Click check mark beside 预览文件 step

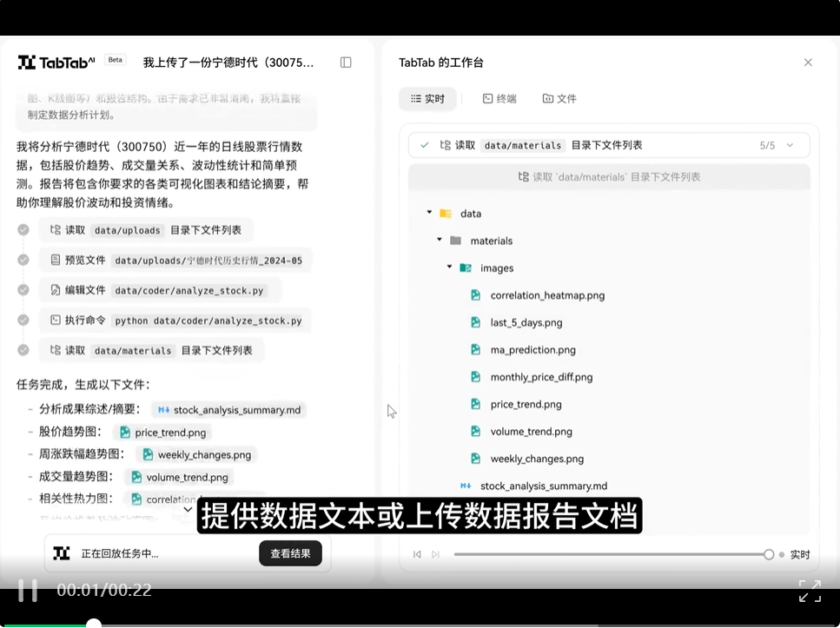pyautogui.click(x=23, y=260)
